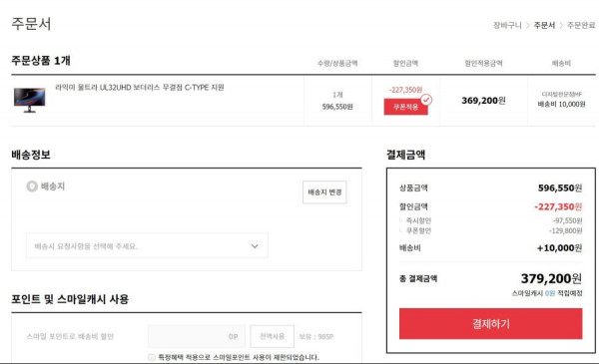
Task: Click the info icon before 특정혜택 notice
Action: pos(152,357)
